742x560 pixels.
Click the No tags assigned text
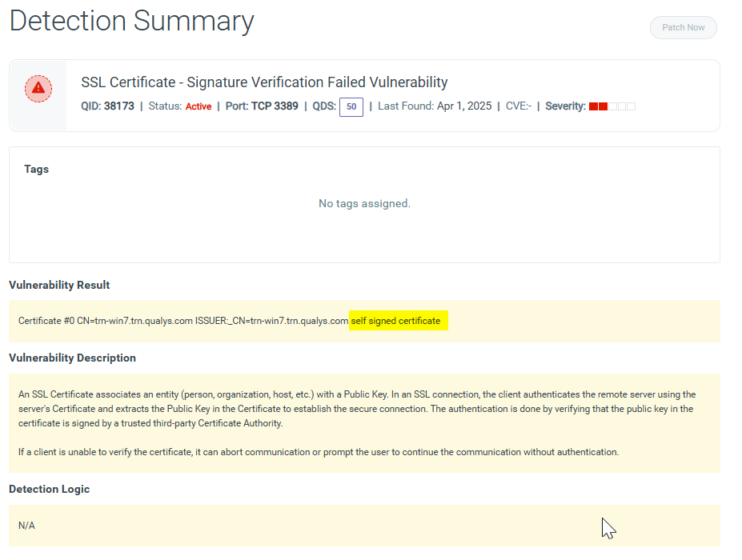364,203
